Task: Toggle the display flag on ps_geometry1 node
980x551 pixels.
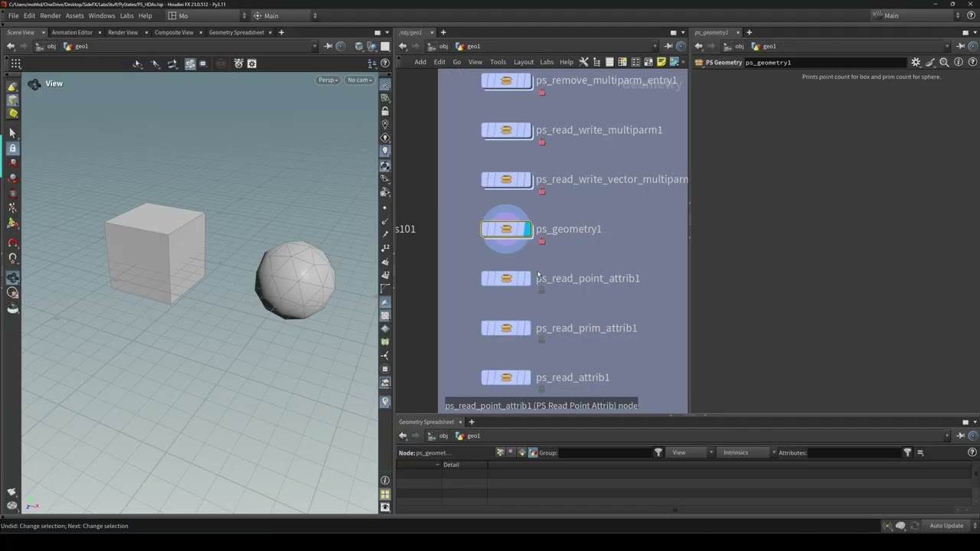Action: [x=527, y=229]
